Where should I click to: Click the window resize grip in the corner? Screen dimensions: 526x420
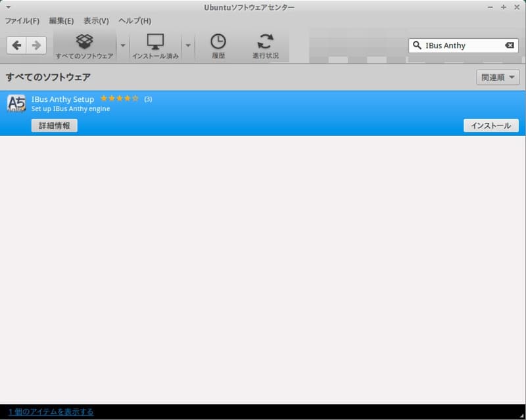click(x=522, y=415)
